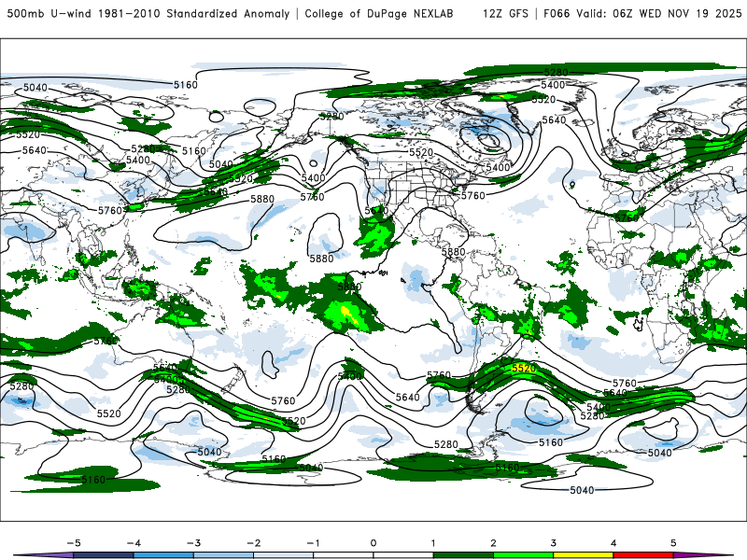Click the '4' colorbar tick label
The width and height of the screenshot is (747, 560).
click(613, 543)
